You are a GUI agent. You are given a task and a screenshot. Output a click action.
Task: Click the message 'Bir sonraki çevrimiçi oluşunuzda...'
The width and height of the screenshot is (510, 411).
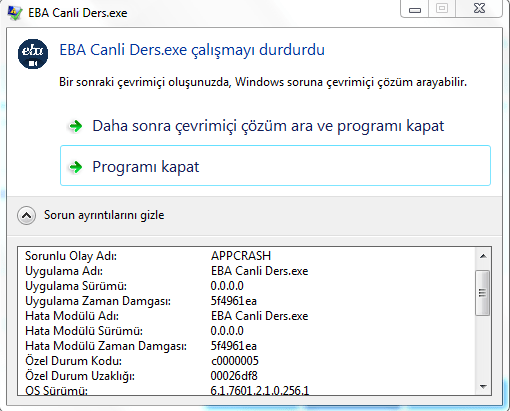coord(263,82)
